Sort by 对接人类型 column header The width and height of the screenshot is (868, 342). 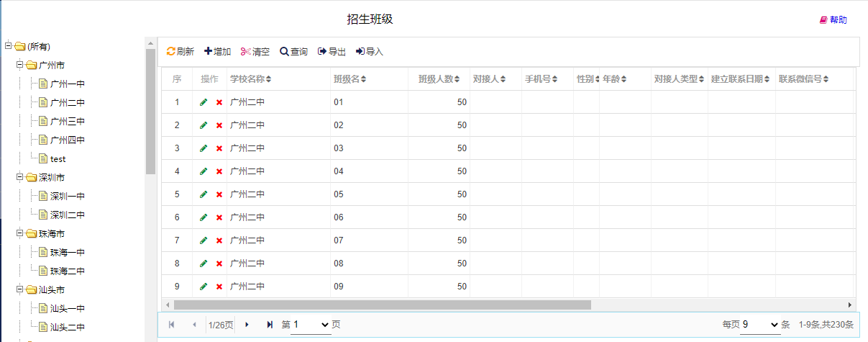[680, 79]
